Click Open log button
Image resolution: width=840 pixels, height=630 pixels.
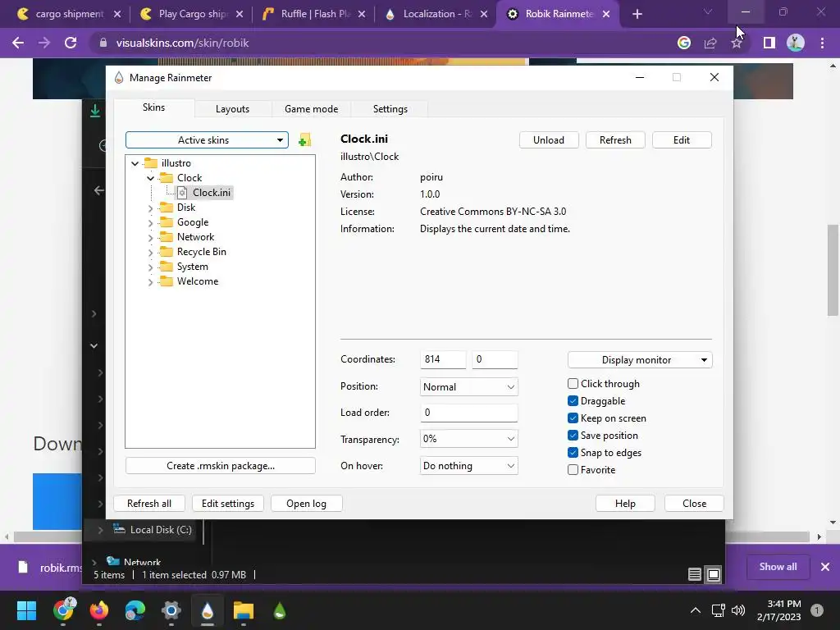click(x=306, y=504)
